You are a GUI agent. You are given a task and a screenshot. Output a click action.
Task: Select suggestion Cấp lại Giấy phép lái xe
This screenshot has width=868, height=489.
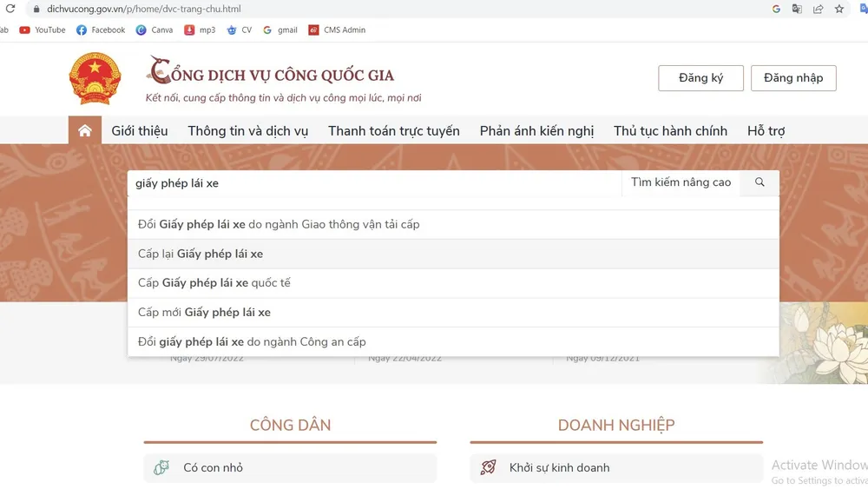pos(453,254)
